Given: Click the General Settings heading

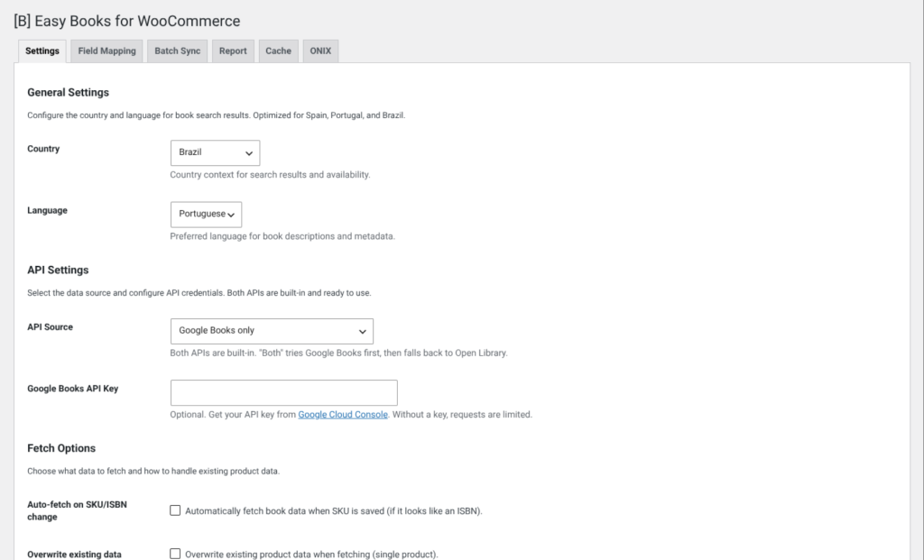Looking at the screenshot, I should pyautogui.click(x=68, y=93).
